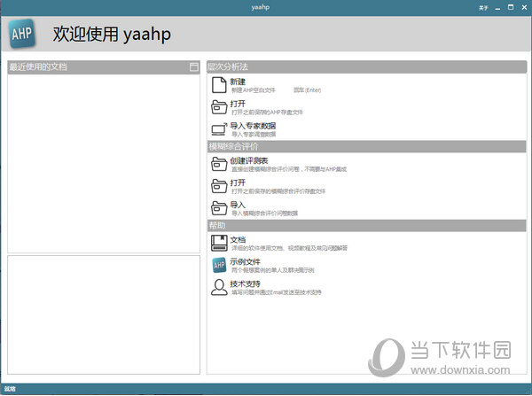
Task: Click the folder icon beside 打开 under 模糊综合评价
Action: point(219,186)
